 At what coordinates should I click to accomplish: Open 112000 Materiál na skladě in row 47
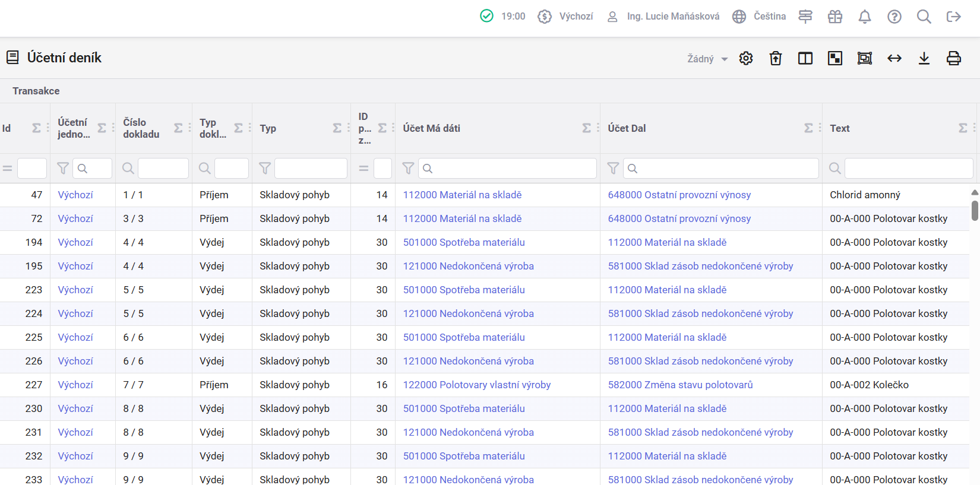(x=462, y=195)
